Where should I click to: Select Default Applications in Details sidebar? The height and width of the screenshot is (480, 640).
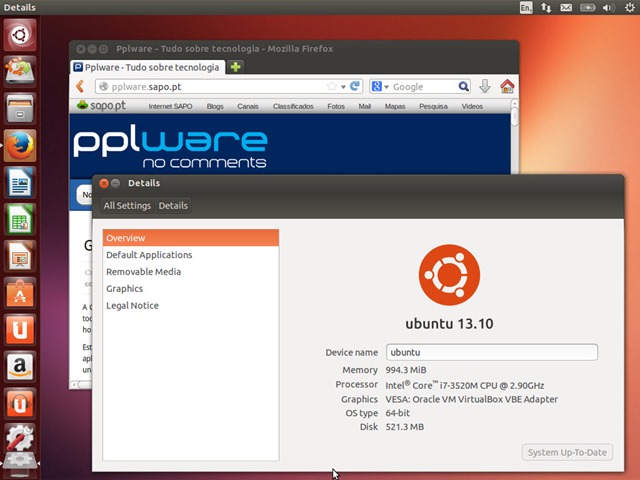click(191, 255)
